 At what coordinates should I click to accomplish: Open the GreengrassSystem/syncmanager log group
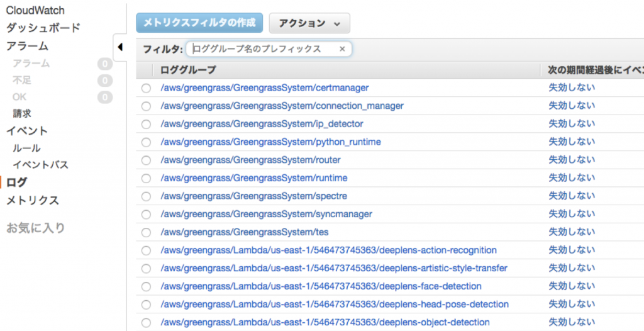[x=267, y=214]
